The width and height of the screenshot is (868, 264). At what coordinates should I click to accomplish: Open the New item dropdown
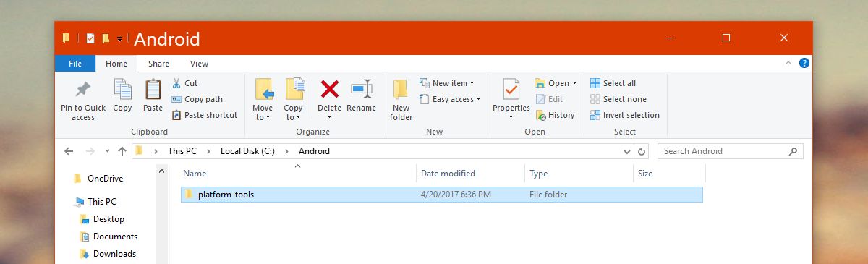tap(447, 83)
